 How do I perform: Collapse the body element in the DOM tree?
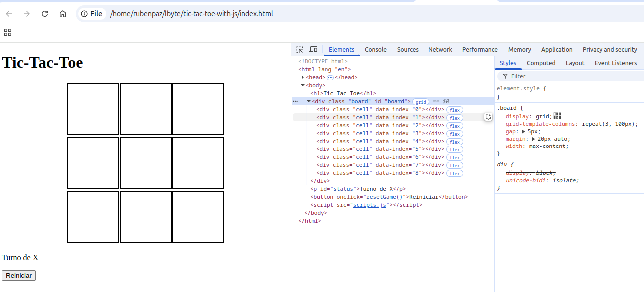click(303, 85)
